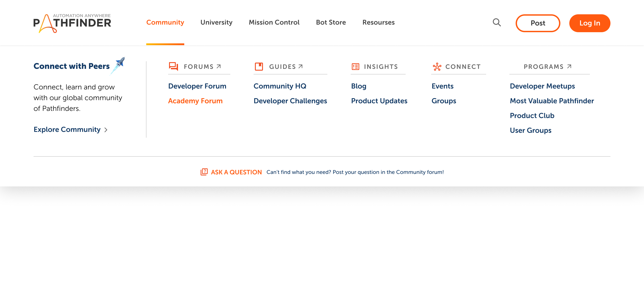
Task: Click the Forums chat bubbles icon
Action: tap(173, 67)
